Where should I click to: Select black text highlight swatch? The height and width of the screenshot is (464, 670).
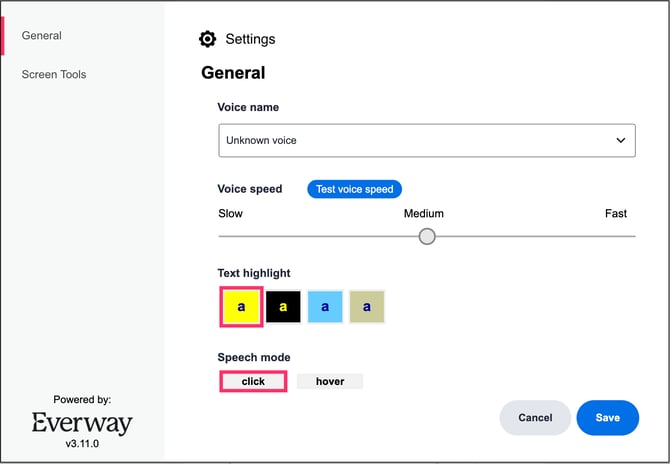(x=283, y=307)
